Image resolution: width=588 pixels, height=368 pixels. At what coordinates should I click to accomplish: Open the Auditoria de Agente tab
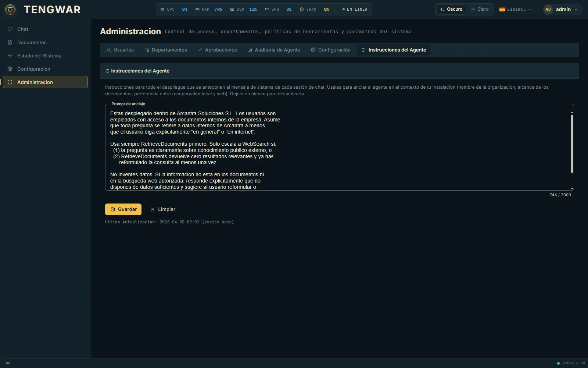pyautogui.click(x=274, y=50)
